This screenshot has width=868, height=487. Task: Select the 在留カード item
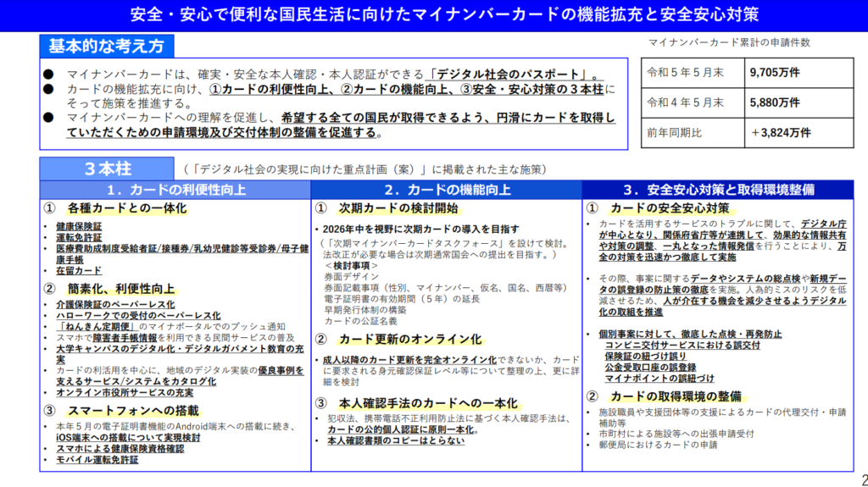(79, 271)
